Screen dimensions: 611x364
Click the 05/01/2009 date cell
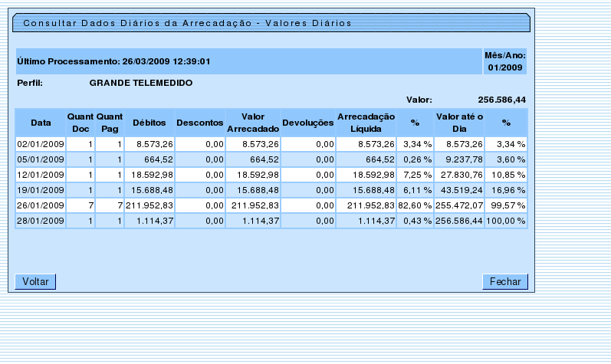coord(41,159)
